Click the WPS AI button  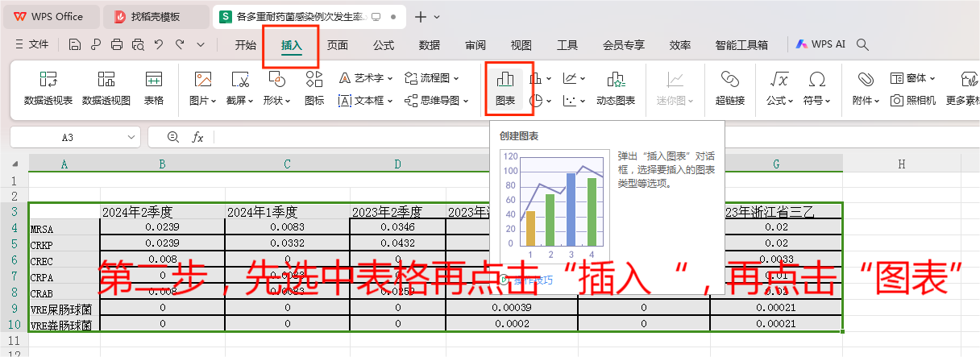[x=820, y=45]
